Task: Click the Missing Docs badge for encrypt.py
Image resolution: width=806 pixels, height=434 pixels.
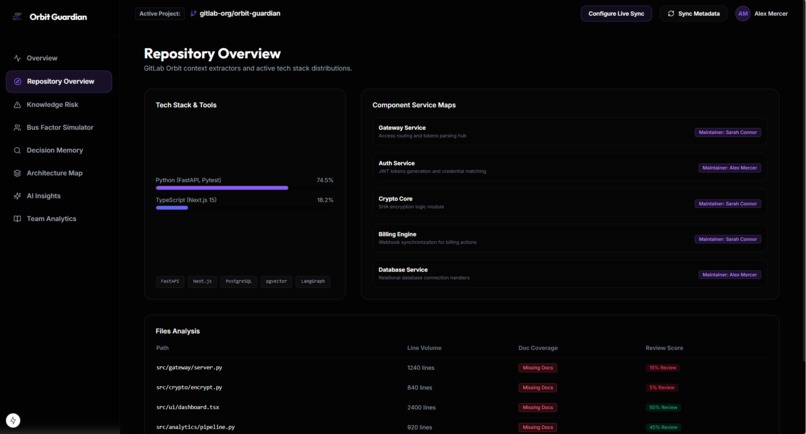Action: click(x=538, y=387)
